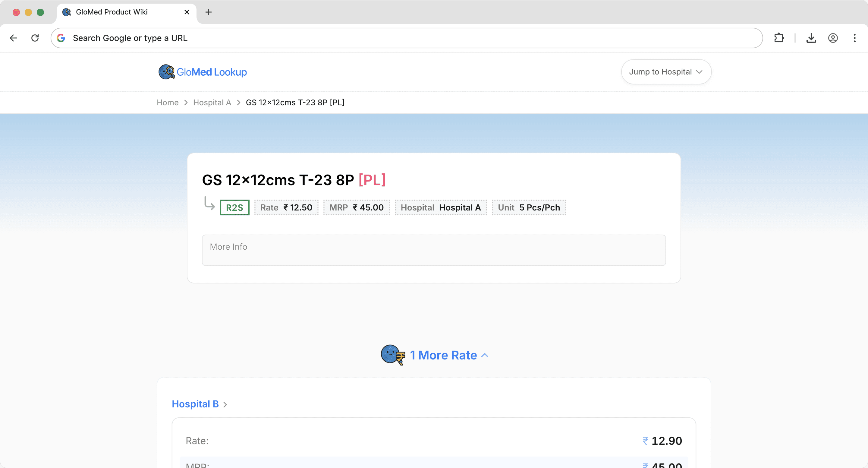This screenshot has height=468, width=868.
Task: Reload the page using the refresh icon
Action: [x=35, y=38]
